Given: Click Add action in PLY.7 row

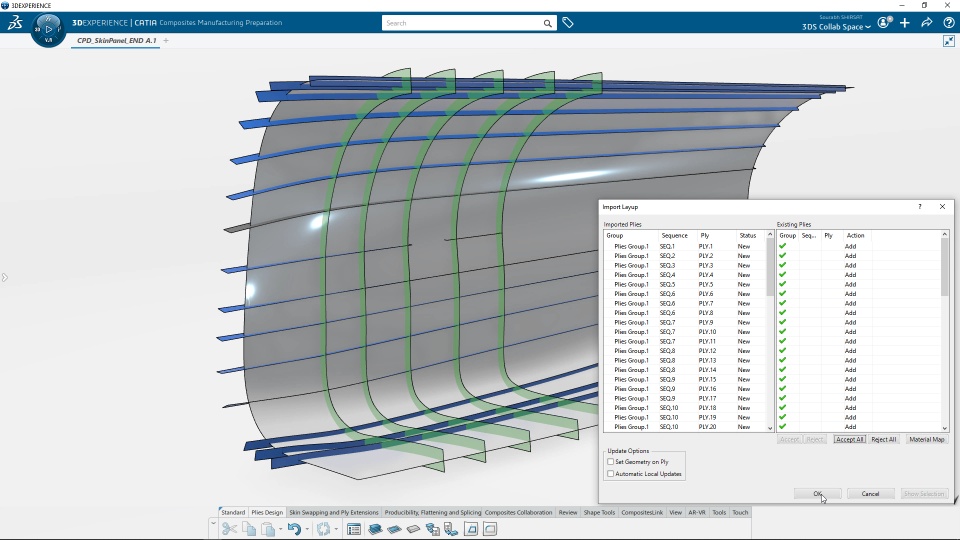Looking at the screenshot, I should [x=850, y=303].
